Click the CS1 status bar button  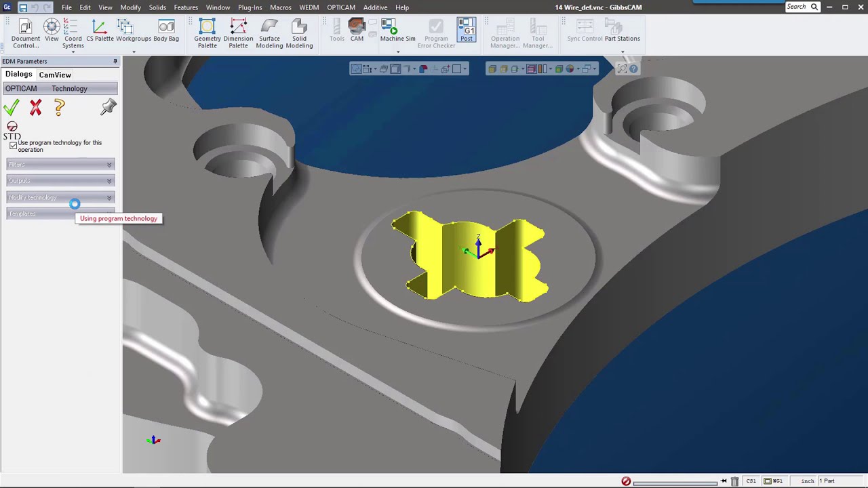[x=751, y=481]
